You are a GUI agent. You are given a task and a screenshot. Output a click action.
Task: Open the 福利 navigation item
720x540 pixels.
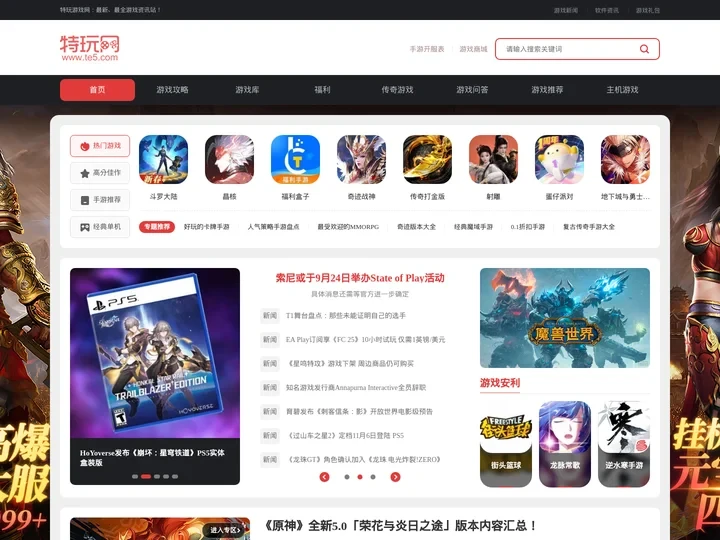[x=322, y=90]
